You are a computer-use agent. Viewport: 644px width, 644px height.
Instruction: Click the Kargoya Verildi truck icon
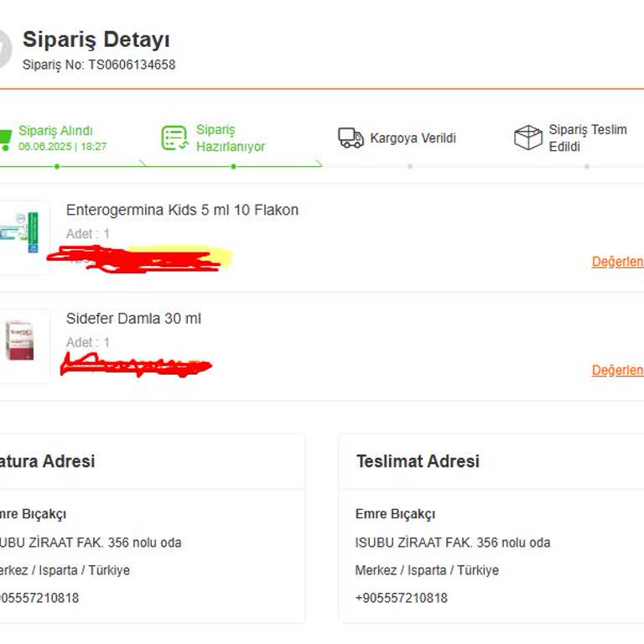click(x=351, y=138)
